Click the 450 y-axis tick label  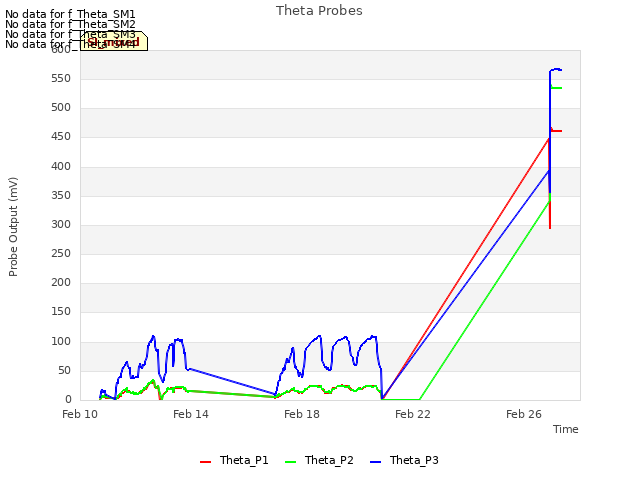[61, 137]
